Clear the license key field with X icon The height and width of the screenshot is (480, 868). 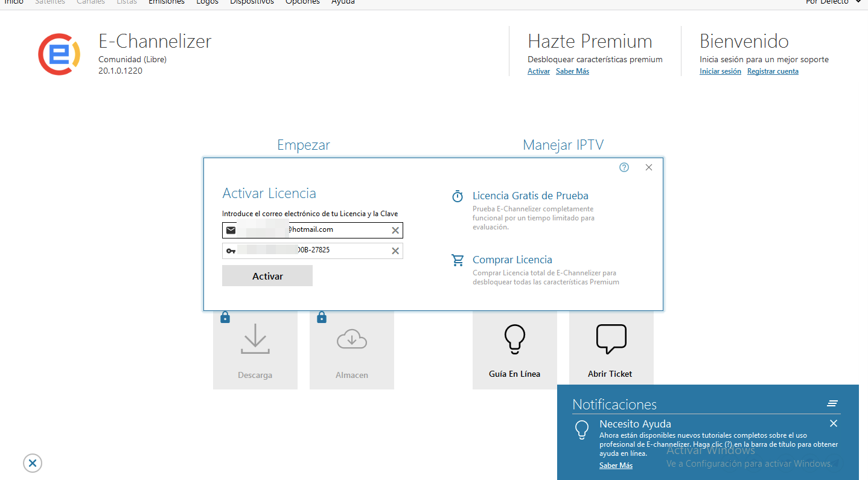point(395,251)
